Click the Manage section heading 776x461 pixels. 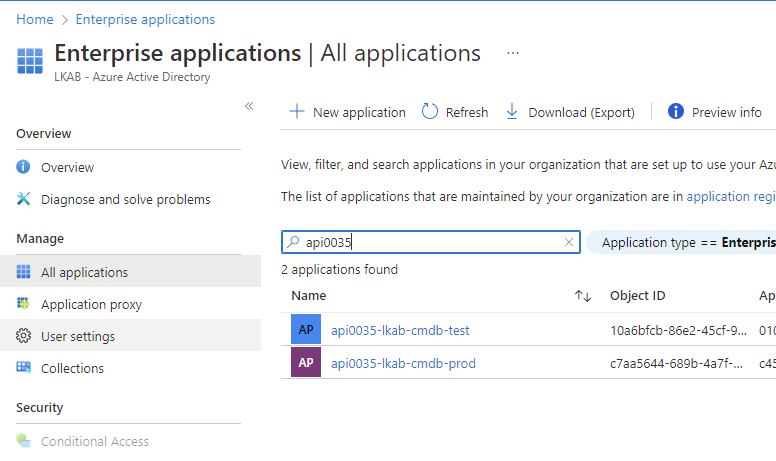coord(40,239)
